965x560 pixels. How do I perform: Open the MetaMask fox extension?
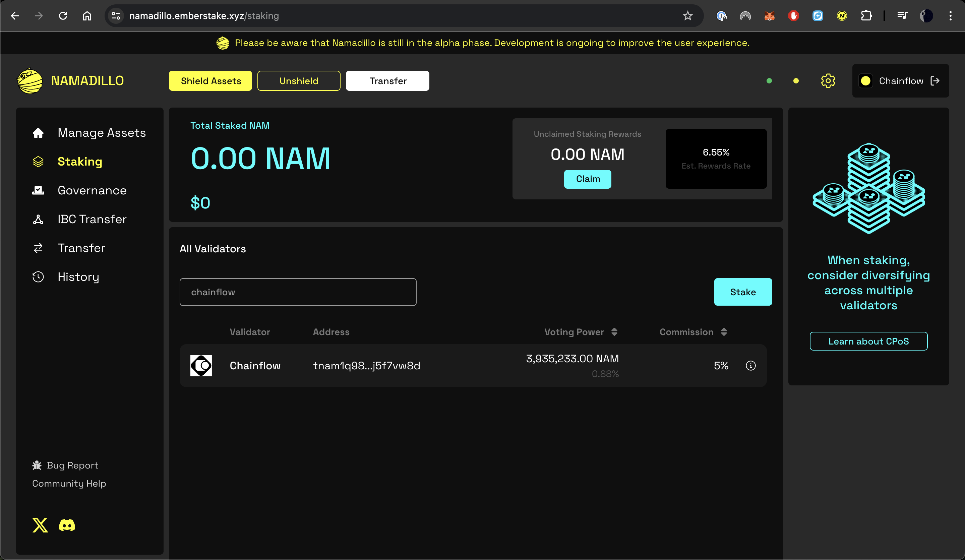click(769, 16)
